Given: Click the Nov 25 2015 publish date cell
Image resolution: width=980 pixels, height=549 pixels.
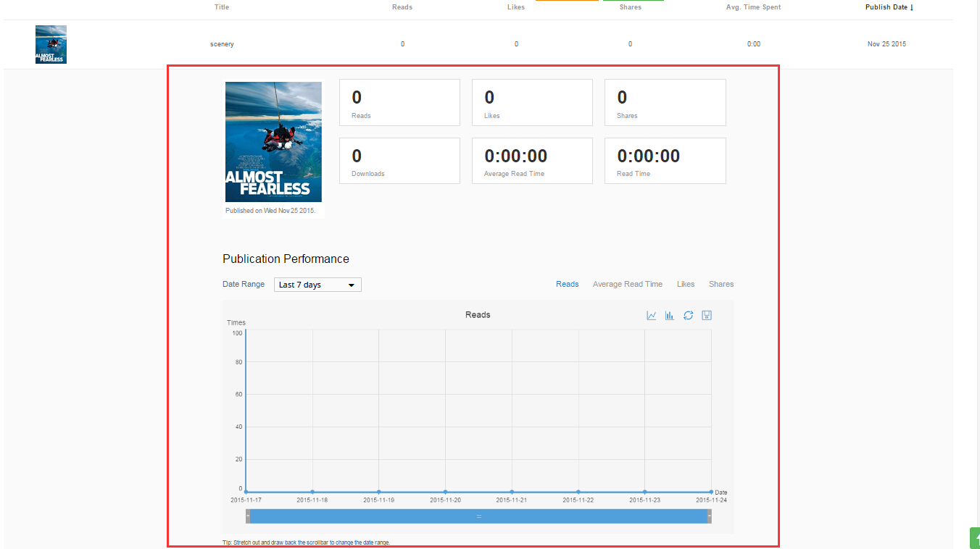Looking at the screenshot, I should pyautogui.click(x=886, y=44).
